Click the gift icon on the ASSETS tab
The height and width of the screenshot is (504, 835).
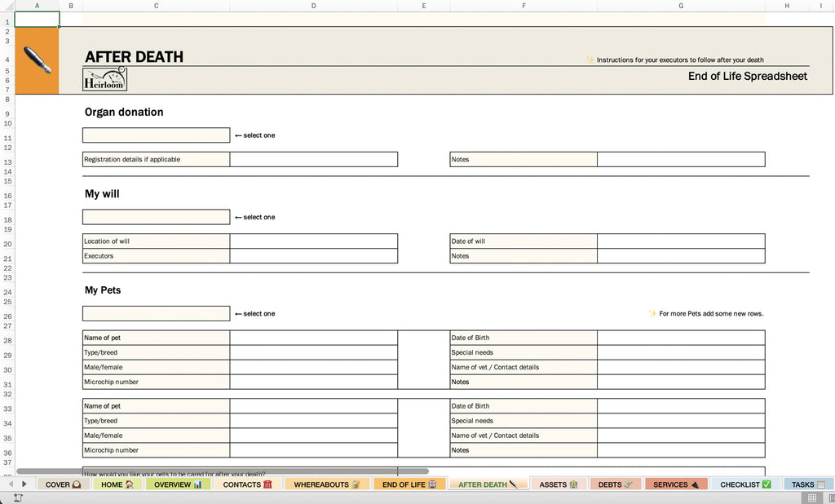click(x=574, y=484)
